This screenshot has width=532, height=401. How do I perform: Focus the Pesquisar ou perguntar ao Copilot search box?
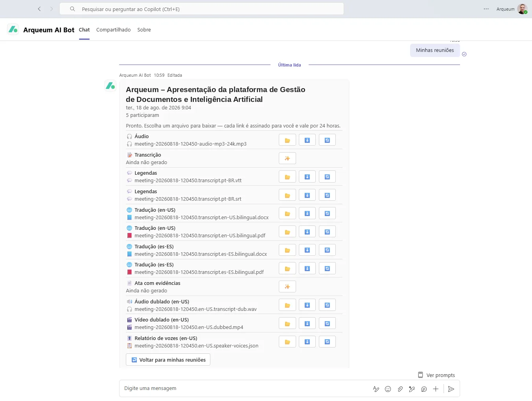tap(202, 9)
